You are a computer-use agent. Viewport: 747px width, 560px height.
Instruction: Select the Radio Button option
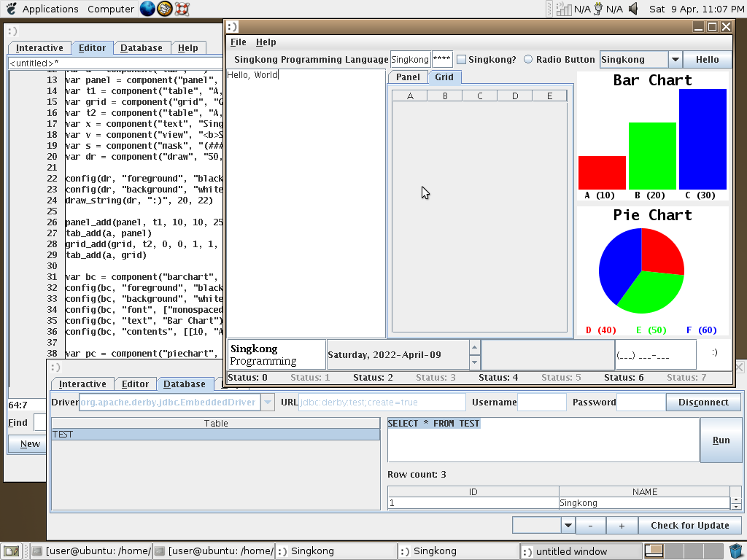tap(528, 60)
